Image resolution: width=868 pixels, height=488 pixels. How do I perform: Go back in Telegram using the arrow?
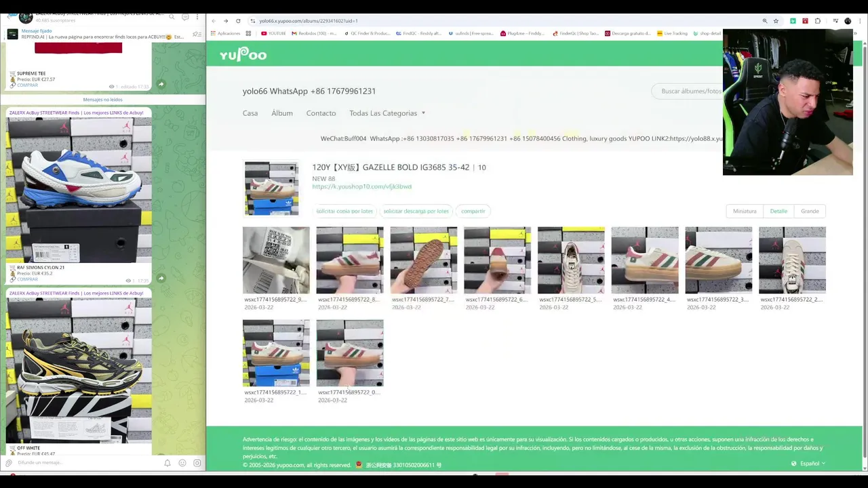pos(9,17)
